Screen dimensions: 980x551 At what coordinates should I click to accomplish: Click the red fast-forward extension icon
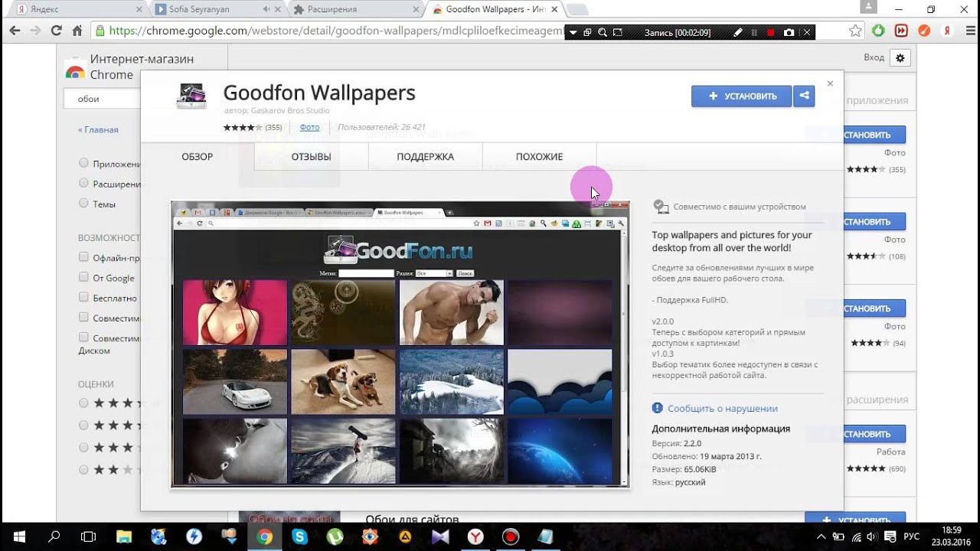[x=901, y=31]
